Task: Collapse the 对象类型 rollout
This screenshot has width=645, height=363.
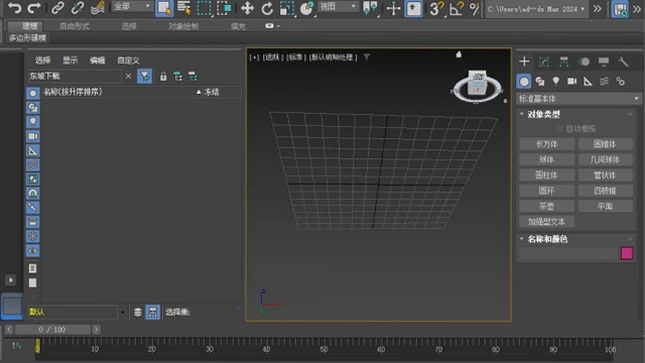Action: coord(522,114)
